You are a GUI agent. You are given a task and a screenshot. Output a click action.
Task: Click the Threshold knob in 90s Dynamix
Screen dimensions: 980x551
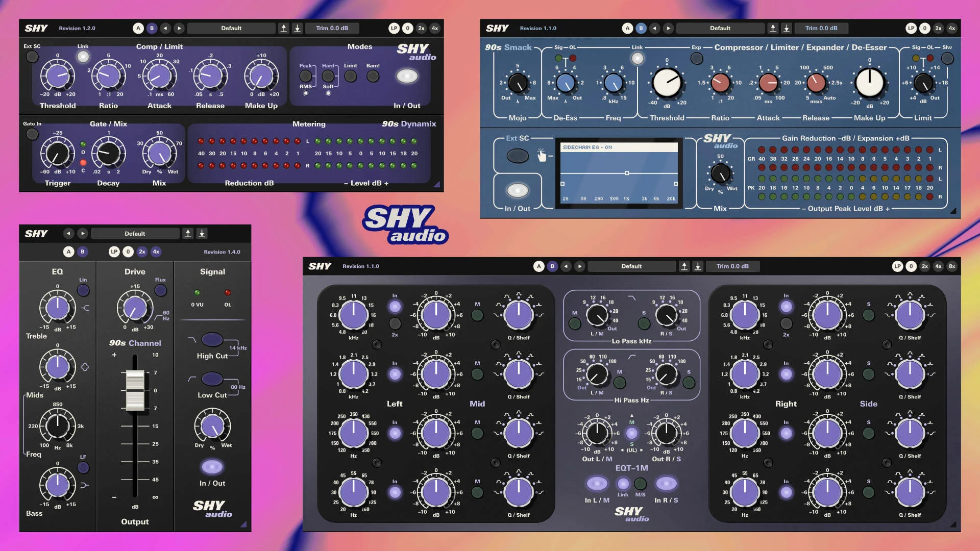pyautogui.click(x=58, y=76)
